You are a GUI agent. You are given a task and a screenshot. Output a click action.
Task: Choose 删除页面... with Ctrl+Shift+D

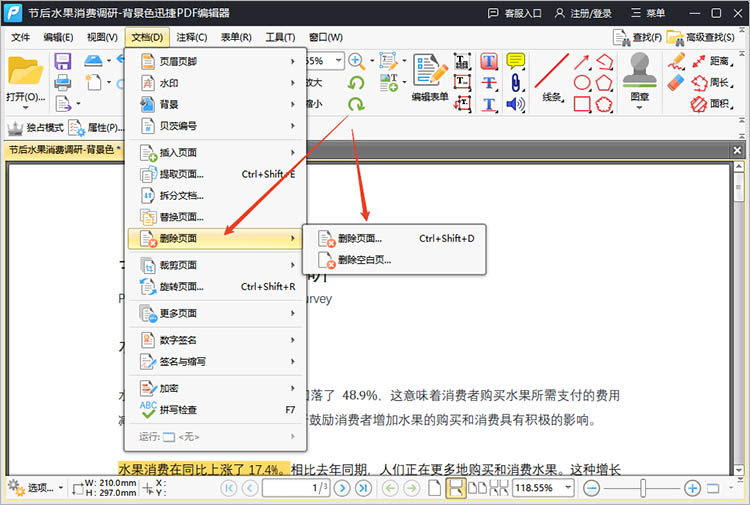pos(395,238)
